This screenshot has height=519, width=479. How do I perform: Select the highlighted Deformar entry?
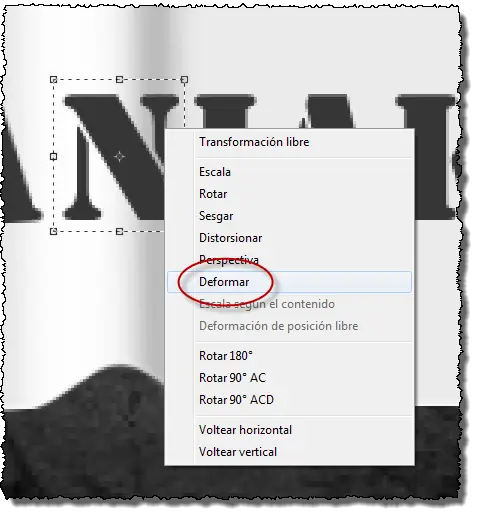click(289, 282)
